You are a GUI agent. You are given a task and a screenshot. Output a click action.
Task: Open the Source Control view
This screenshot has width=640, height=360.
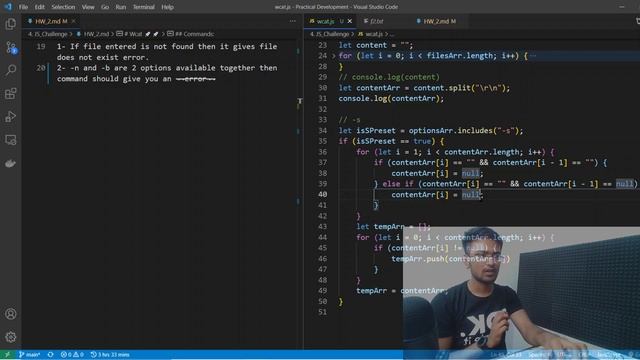click(11, 47)
